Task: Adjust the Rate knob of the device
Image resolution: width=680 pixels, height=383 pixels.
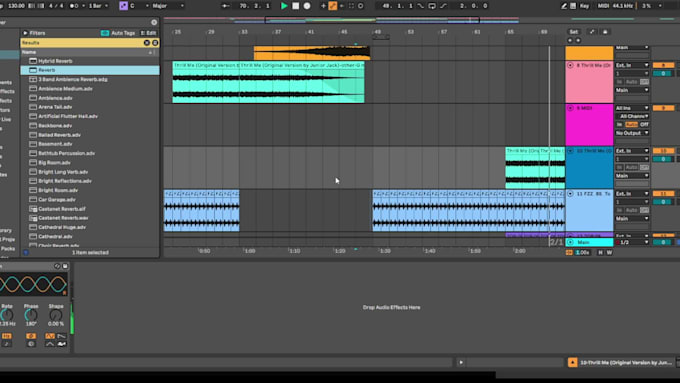Action: pos(7,315)
